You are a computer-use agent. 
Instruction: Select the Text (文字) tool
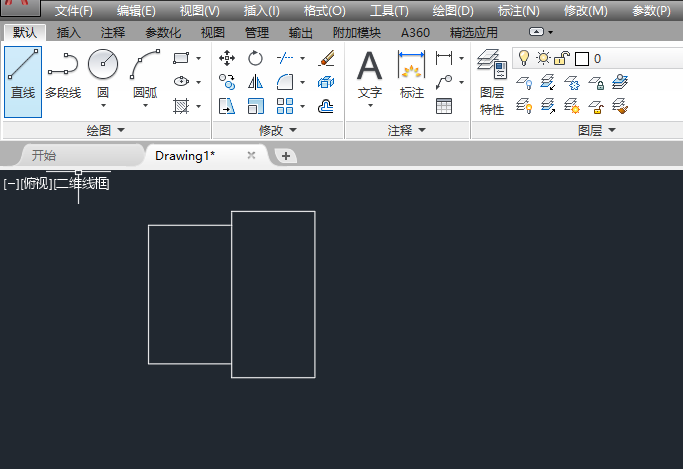370,76
